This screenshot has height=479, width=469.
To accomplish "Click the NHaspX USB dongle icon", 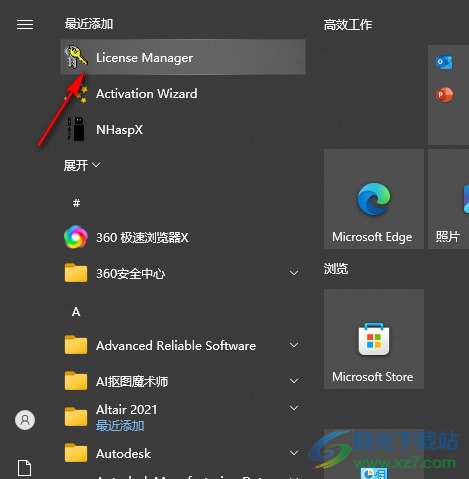I will click(76, 129).
